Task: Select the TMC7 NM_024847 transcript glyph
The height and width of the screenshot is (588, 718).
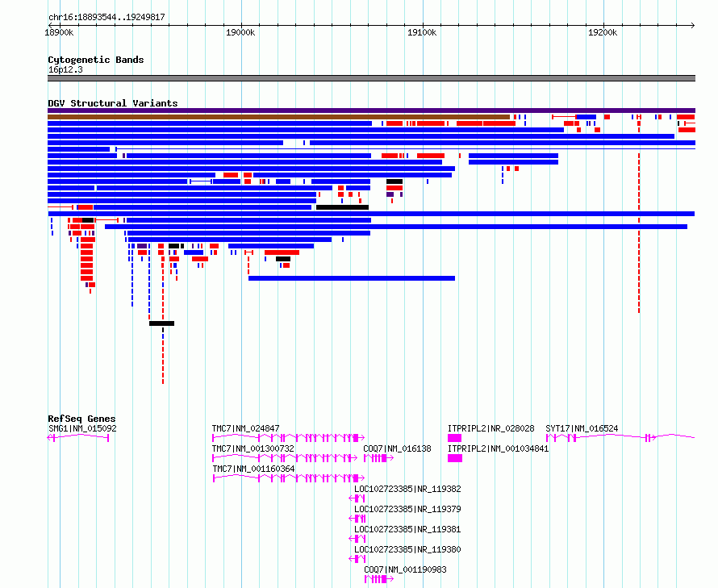Action: coord(288,438)
